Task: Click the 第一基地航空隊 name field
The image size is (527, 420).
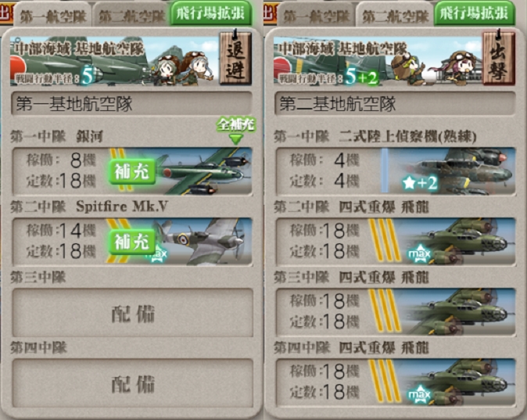Action: [x=131, y=103]
